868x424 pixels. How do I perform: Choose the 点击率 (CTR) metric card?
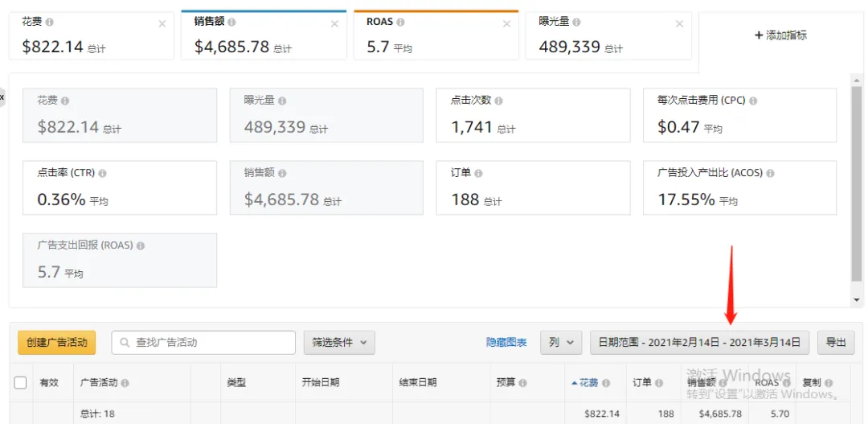click(x=120, y=187)
